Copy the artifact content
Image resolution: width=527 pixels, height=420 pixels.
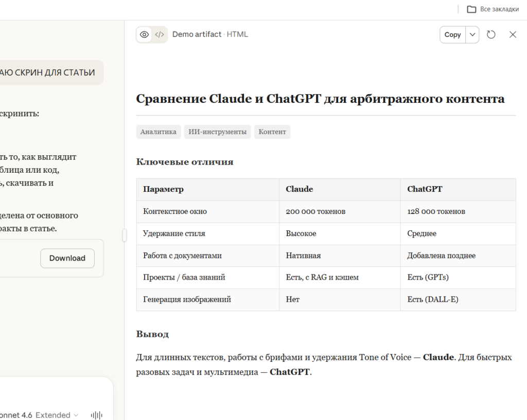(x=452, y=34)
